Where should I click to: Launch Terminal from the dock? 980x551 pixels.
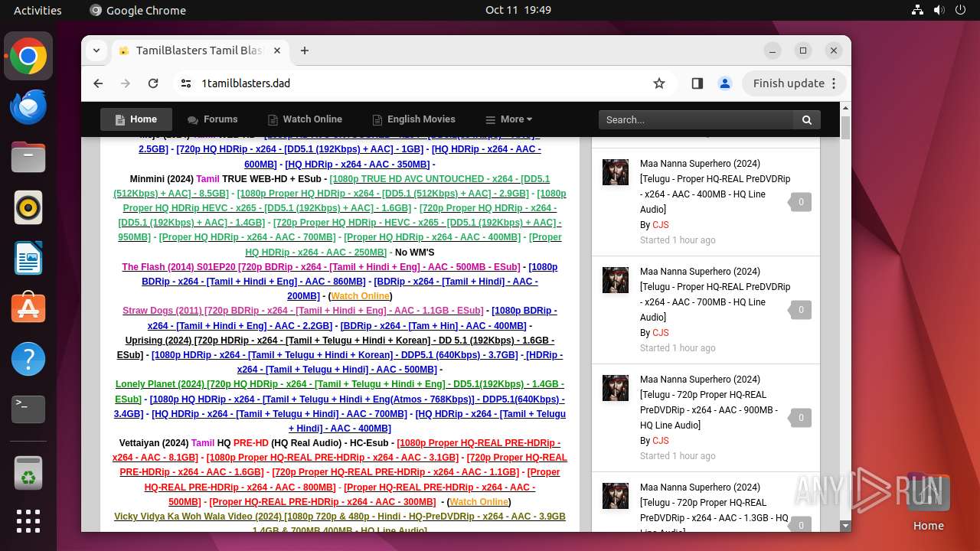[28, 410]
